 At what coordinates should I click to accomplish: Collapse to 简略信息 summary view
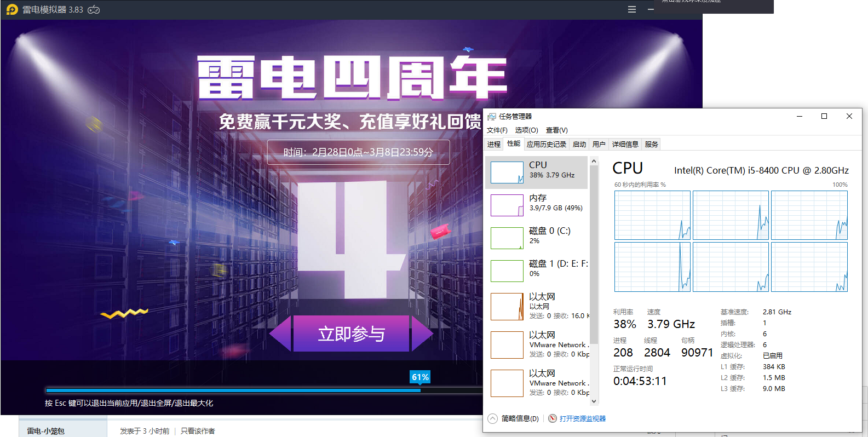coord(514,419)
